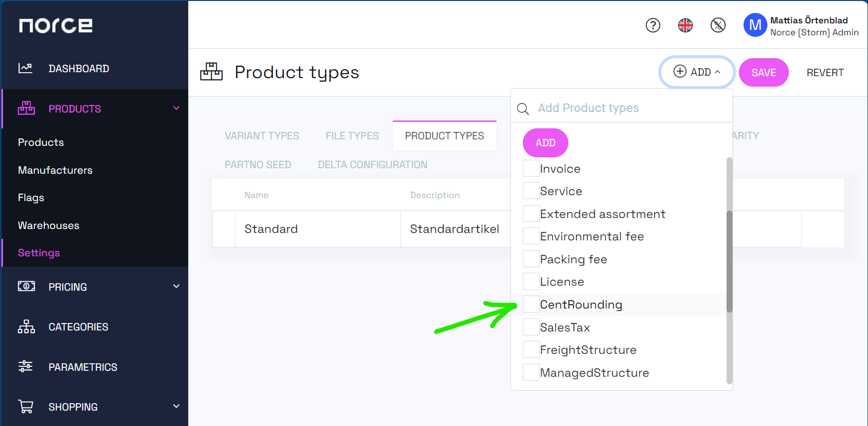The height and width of the screenshot is (426, 868).
Task: Select the Product Types tab
Action: pos(444,136)
